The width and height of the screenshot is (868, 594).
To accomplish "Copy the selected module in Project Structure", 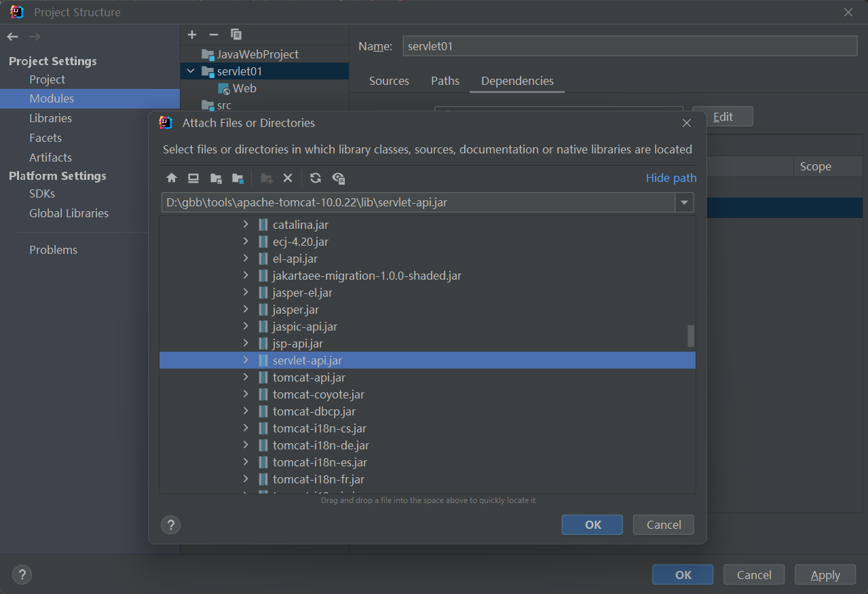I will [236, 35].
